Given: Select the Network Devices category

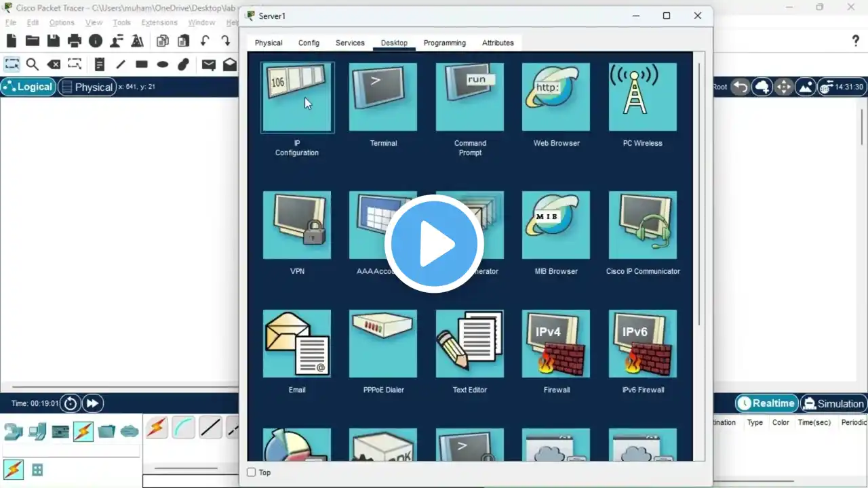Looking at the screenshot, I should point(13,431).
